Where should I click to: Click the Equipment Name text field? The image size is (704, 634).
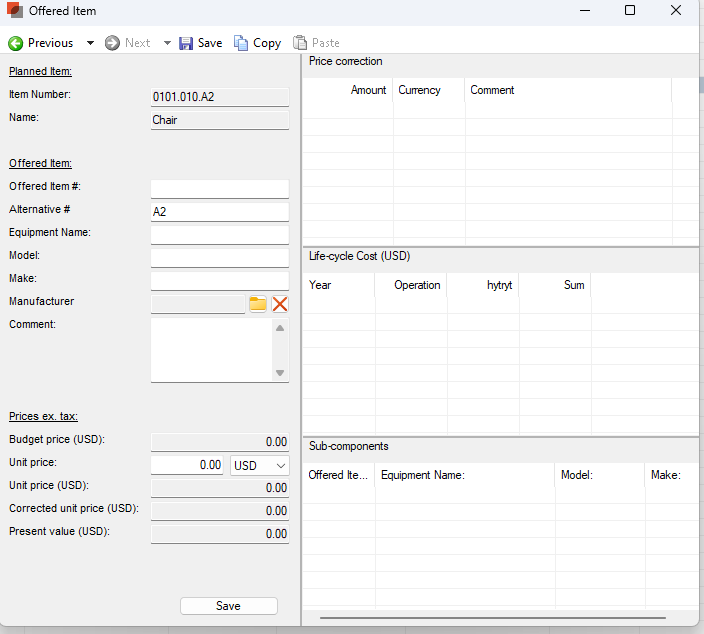[219, 235]
